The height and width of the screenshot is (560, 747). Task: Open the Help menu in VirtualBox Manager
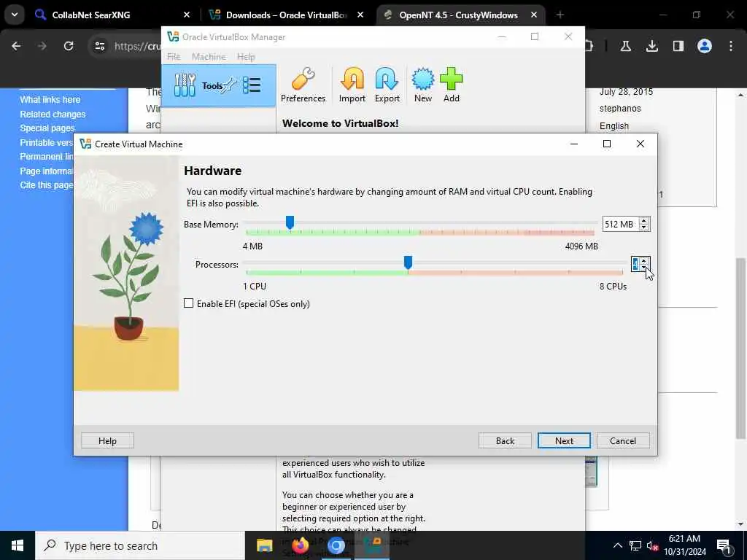[x=246, y=57]
